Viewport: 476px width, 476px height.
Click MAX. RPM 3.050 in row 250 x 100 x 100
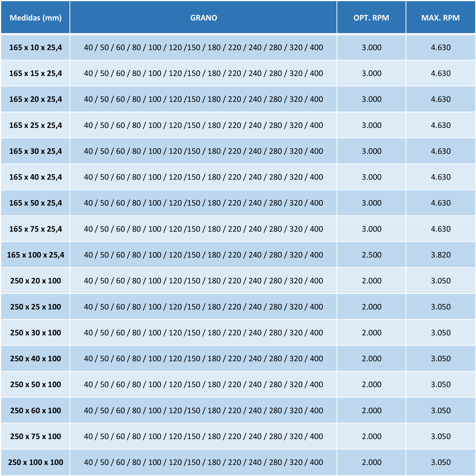tap(441, 462)
